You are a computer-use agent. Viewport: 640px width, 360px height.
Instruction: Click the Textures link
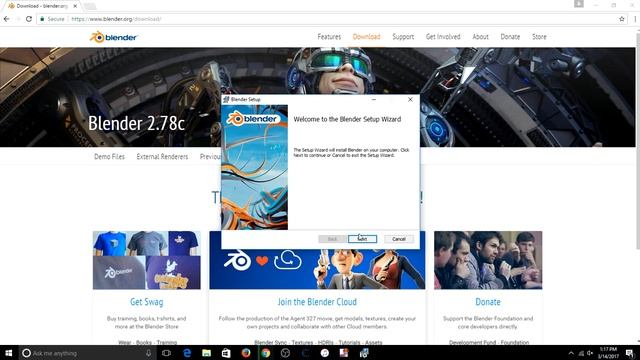tap(302, 342)
